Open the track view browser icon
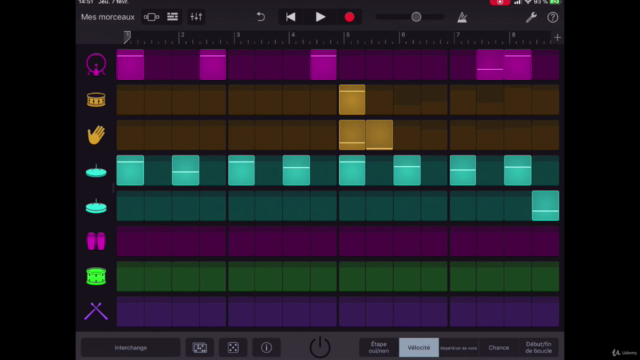The width and height of the screenshot is (640, 360). (x=151, y=17)
